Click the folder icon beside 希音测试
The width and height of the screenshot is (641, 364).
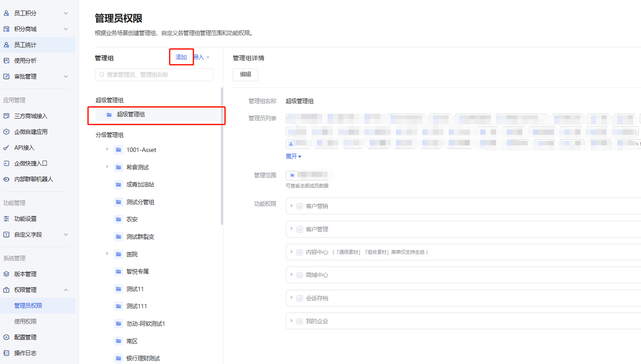tap(119, 167)
